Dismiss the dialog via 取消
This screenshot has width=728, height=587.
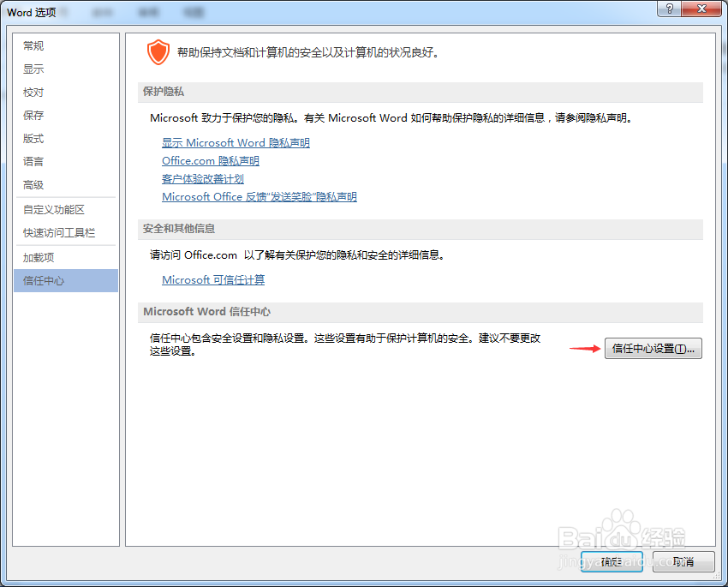tap(683, 561)
